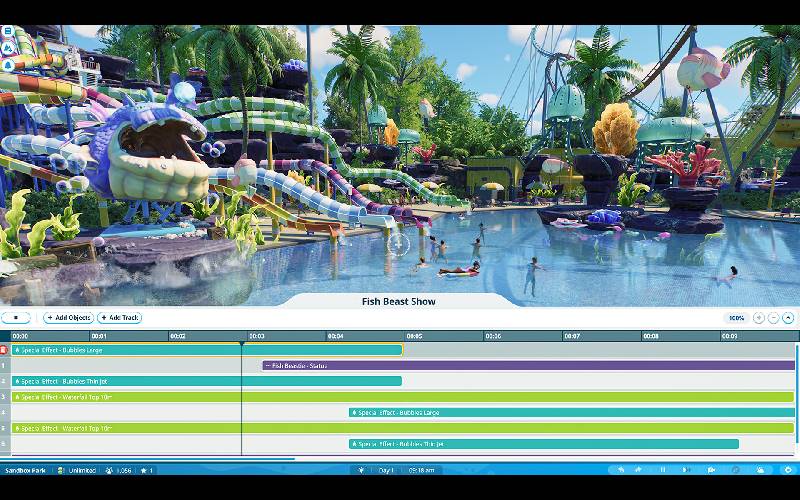Click the pause button in bottom bar
This screenshot has width=800, height=500.
pos(662,470)
